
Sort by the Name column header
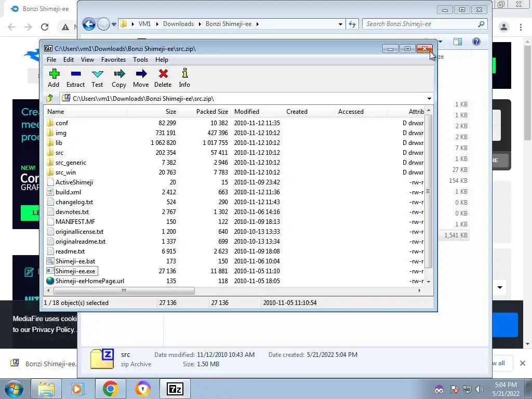pyautogui.click(x=86, y=112)
